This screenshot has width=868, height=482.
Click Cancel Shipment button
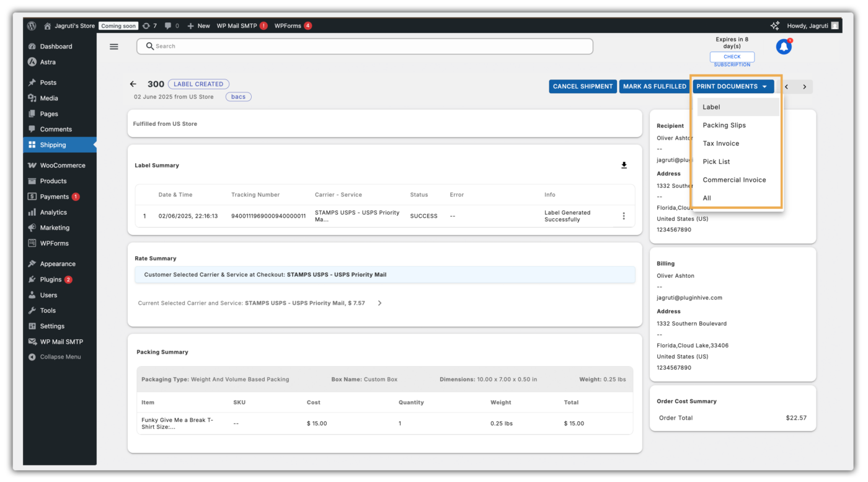(x=583, y=86)
